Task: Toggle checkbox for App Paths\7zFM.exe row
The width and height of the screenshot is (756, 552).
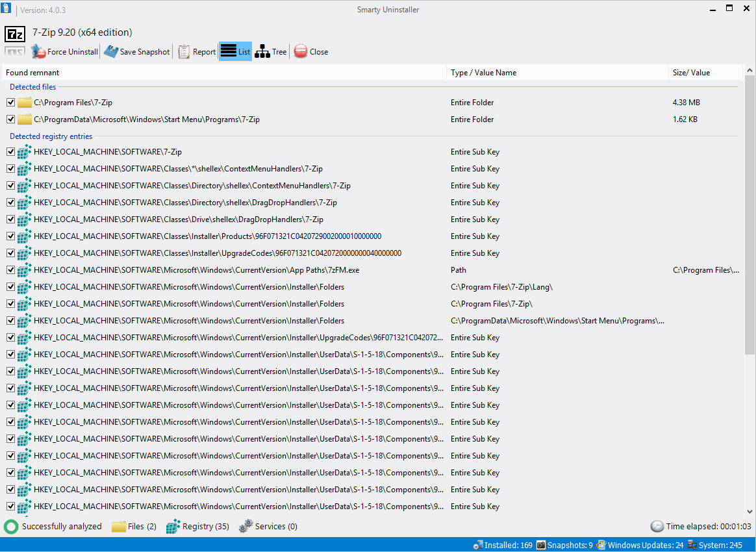Action: tap(10, 270)
